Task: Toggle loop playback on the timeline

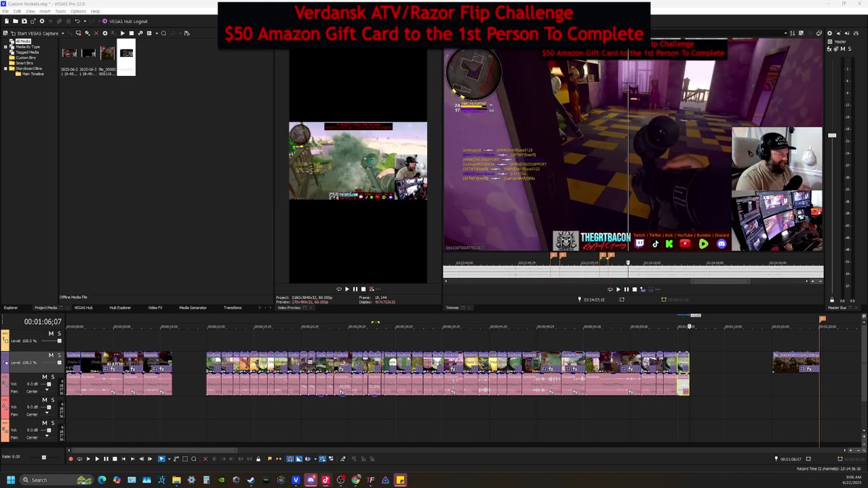Action: point(79,459)
